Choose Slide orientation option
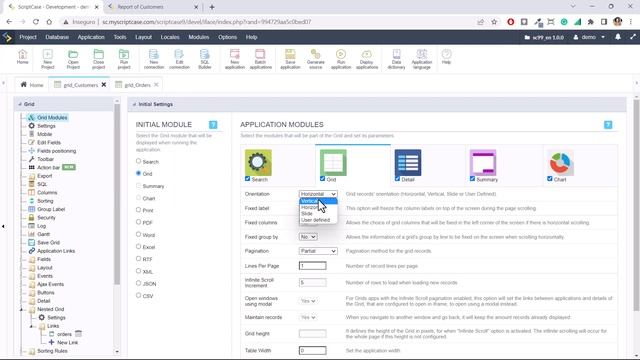Screen dimensions: 640x360 [318, 213]
